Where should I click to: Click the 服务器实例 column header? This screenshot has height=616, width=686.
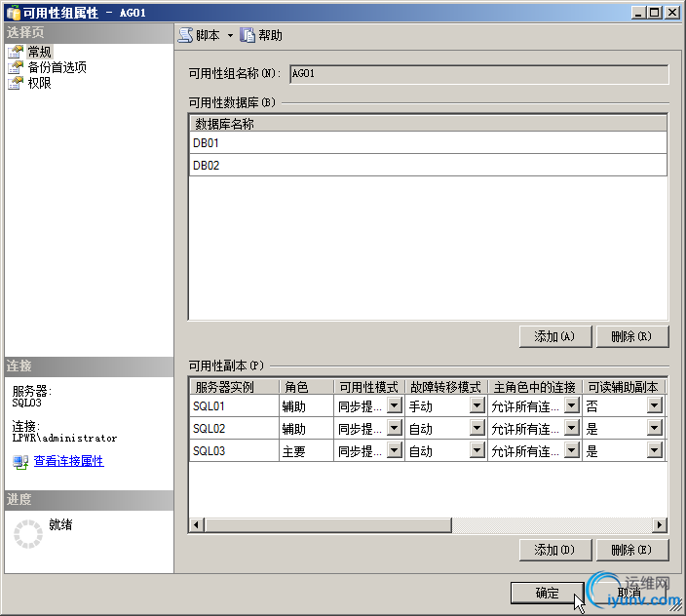click(x=235, y=387)
